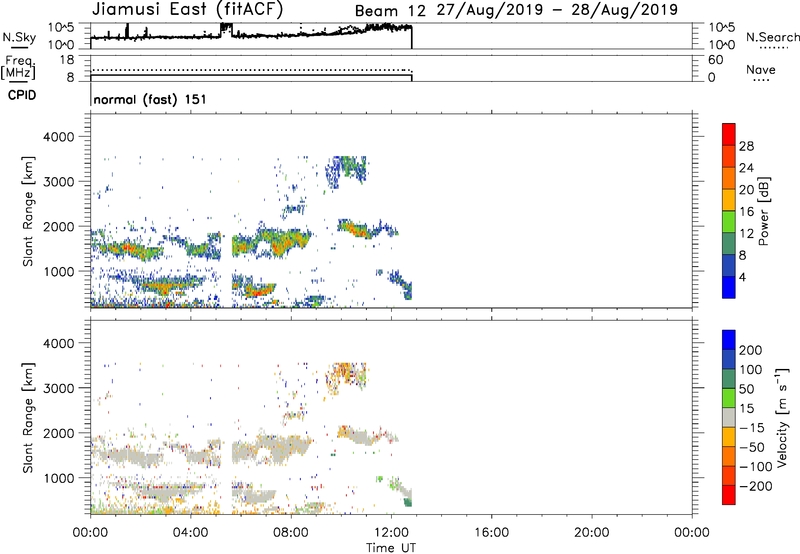Image resolution: width=800 pixels, height=554 pixels.
Task: Click the 24 label on the power colorbar
Action: (746, 168)
